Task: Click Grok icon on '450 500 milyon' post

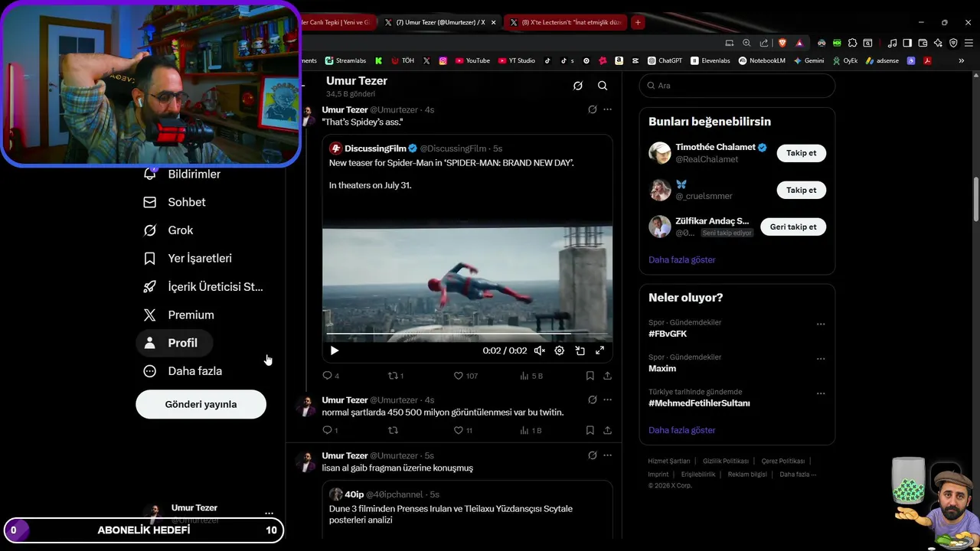Action: click(x=592, y=399)
